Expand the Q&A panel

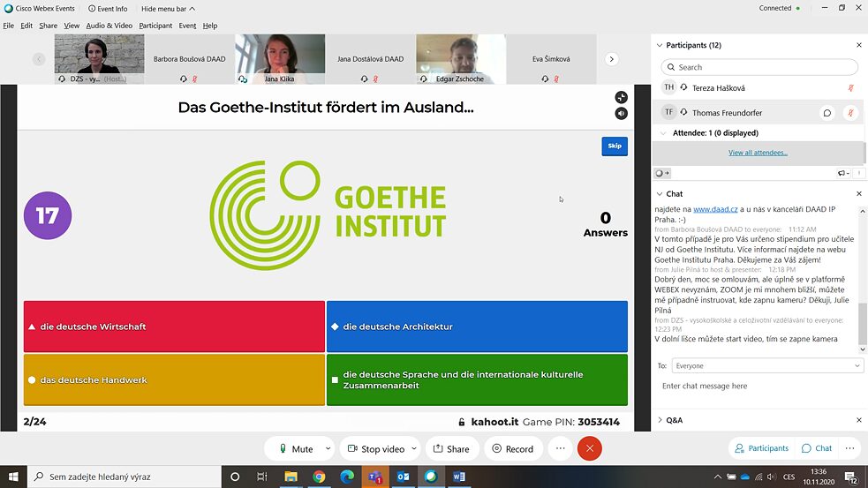pyautogui.click(x=660, y=420)
